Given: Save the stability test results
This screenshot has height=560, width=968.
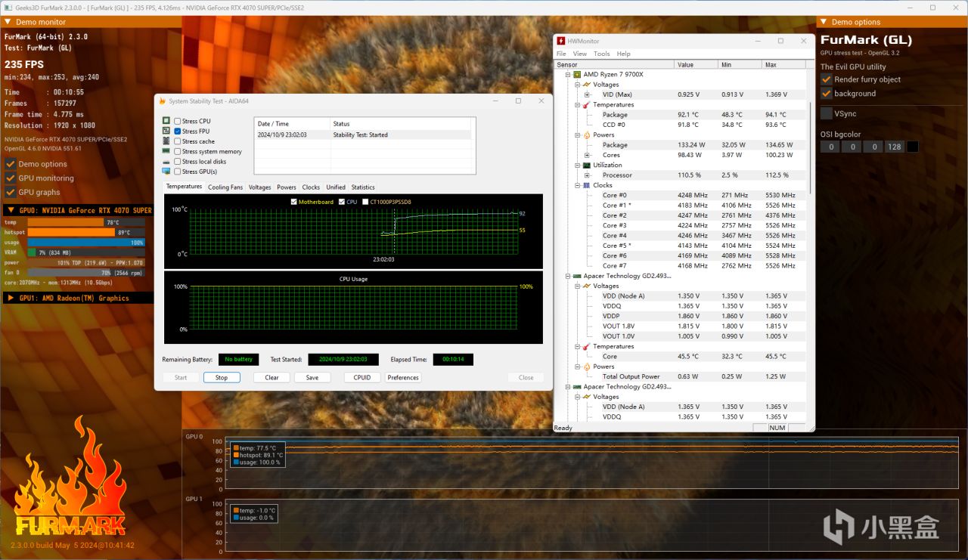Looking at the screenshot, I should click(x=312, y=378).
